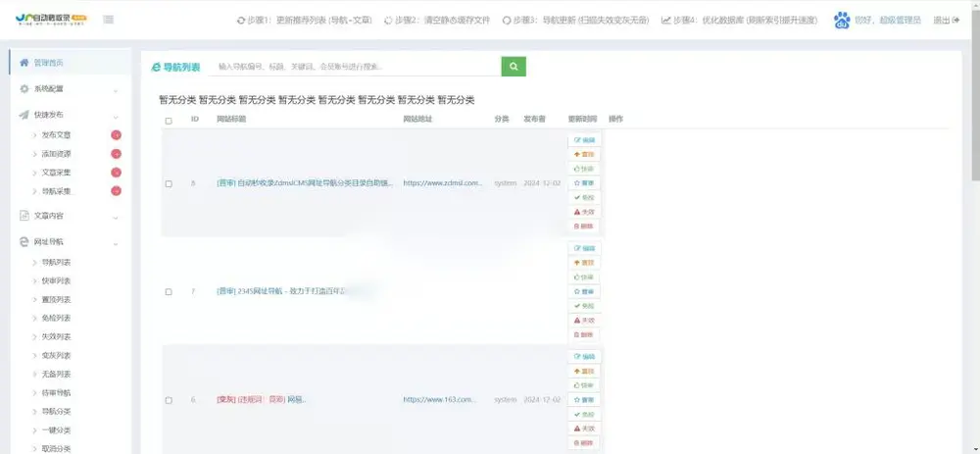Run 步骤3 导航更新

(573, 20)
